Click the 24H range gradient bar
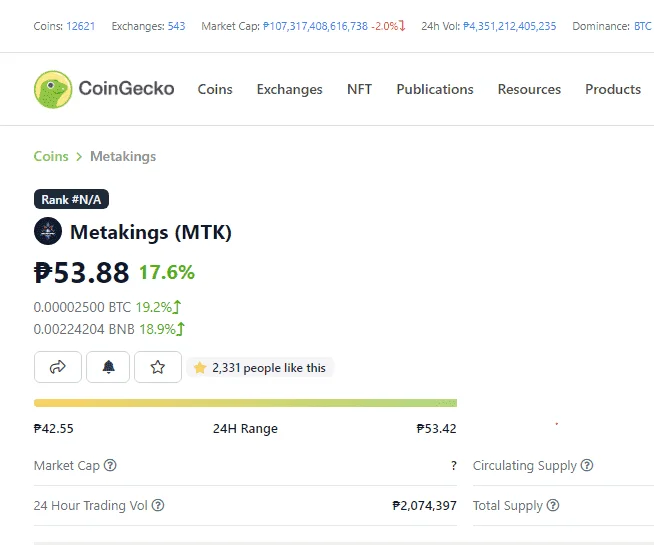 coord(245,403)
